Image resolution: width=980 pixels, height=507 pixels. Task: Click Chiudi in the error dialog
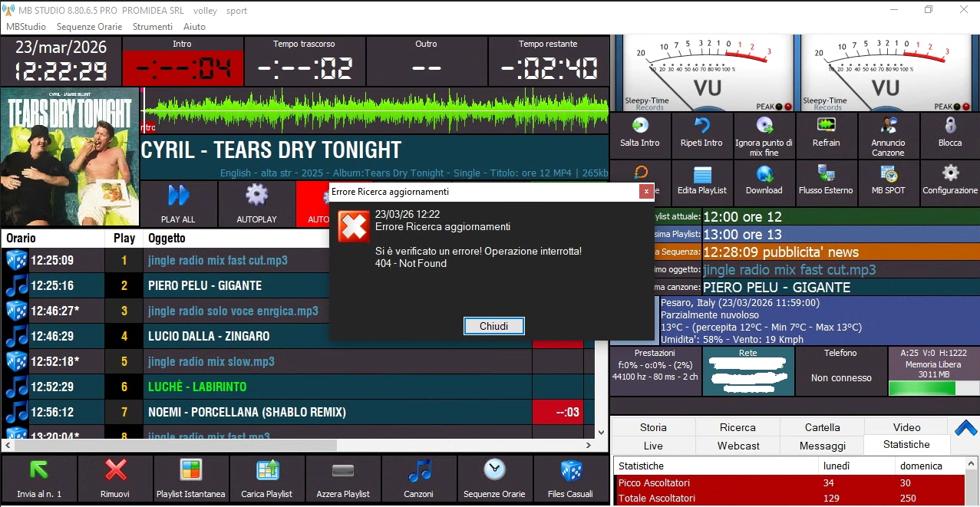tap(493, 326)
